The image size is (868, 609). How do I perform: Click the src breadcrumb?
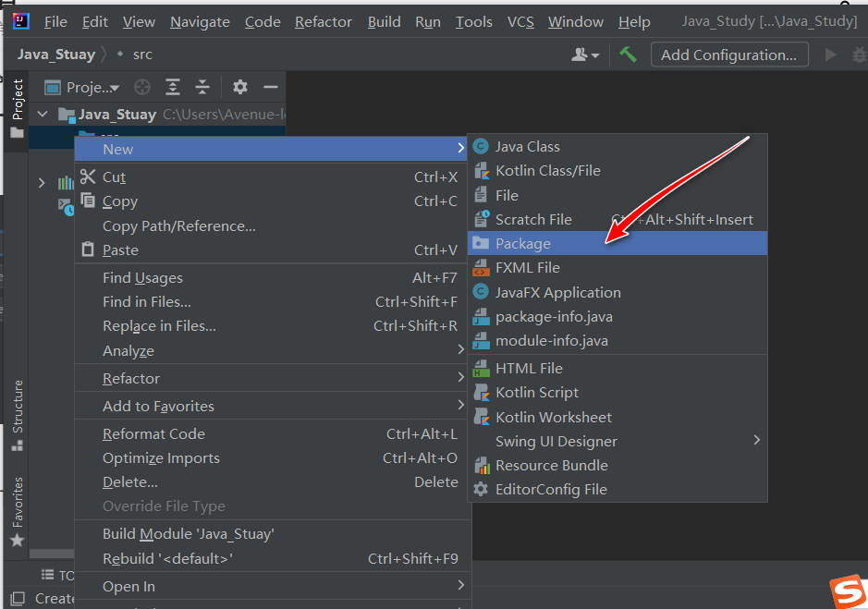(142, 55)
